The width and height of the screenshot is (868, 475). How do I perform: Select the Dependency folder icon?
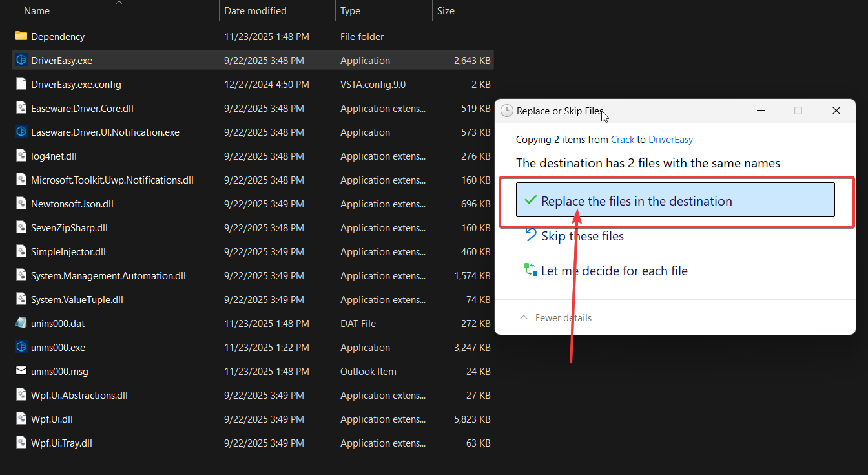pyautogui.click(x=21, y=36)
